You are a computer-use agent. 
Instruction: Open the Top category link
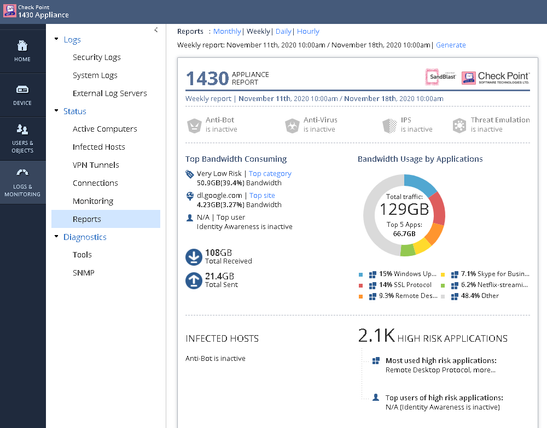tap(270, 174)
